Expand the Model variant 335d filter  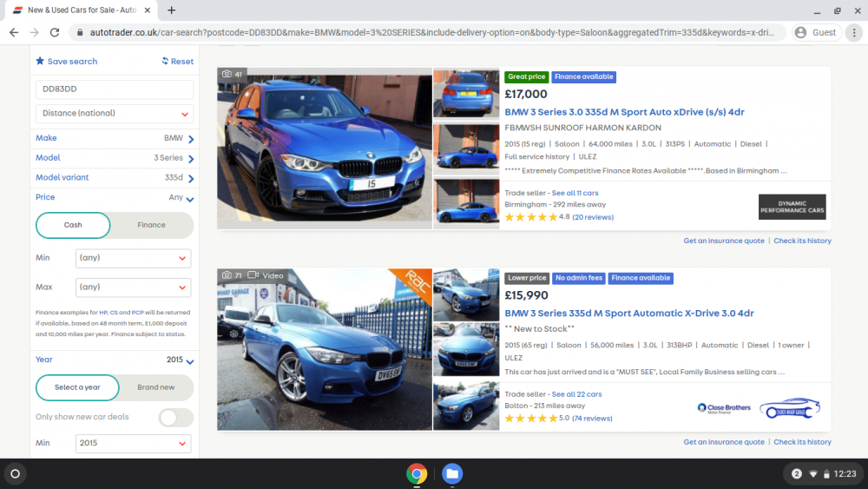coord(115,178)
